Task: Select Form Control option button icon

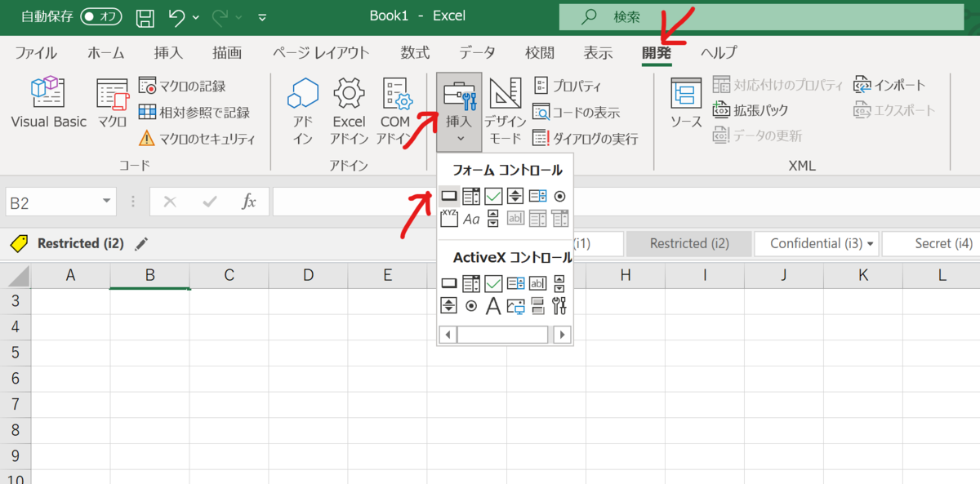Action: (559, 196)
